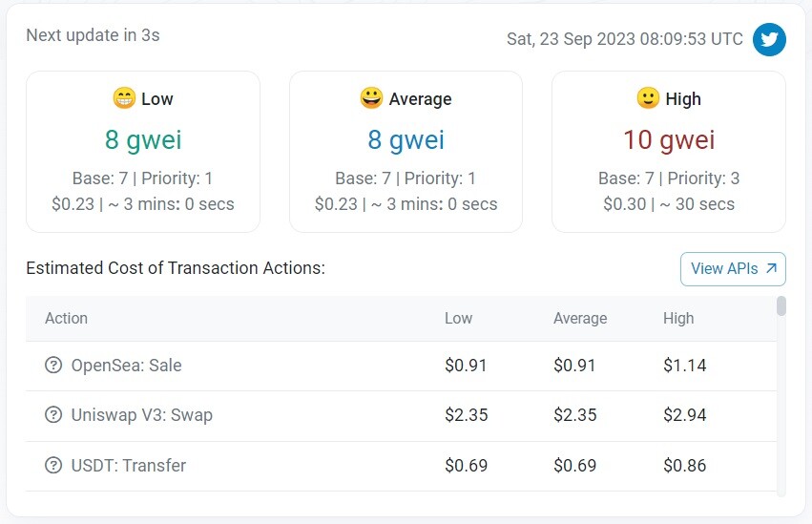The width and height of the screenshot is (812, 524).
Task: Click the help icon beside OpenSea: Sale
Action: [53, 365]
